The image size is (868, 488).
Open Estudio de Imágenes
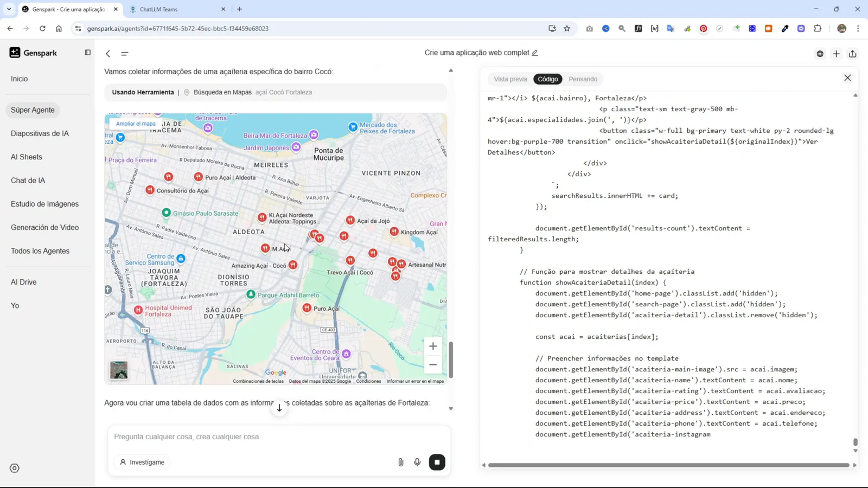[44, 204]
